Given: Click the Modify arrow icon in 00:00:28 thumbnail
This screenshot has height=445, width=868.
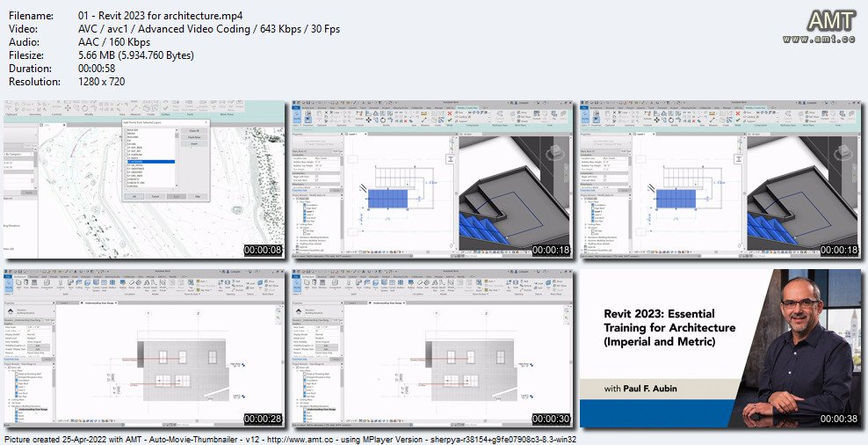Looking at the screenshot, I should [x=9, y=284].
